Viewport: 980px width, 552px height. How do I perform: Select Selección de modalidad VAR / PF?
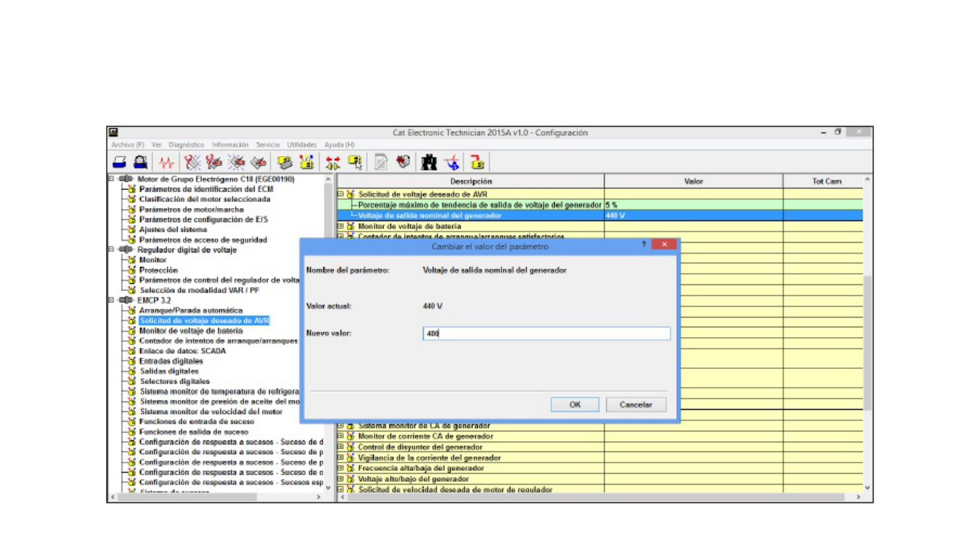coord(199,291)
